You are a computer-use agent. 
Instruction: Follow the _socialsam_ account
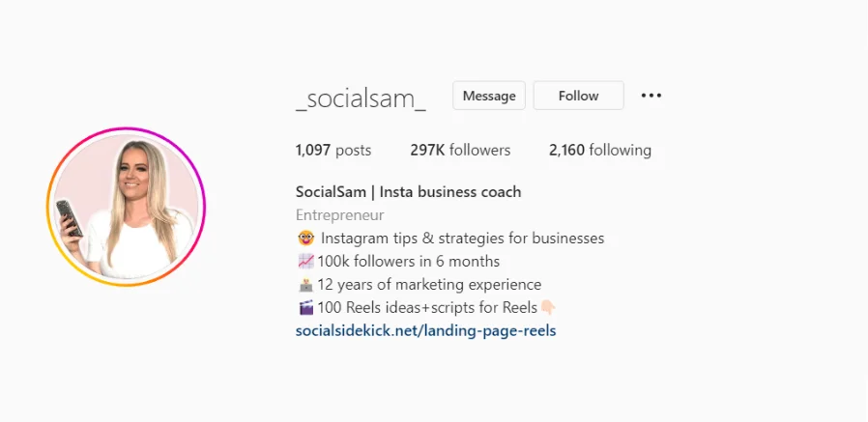pyautogui.click(x=578, y=96)
